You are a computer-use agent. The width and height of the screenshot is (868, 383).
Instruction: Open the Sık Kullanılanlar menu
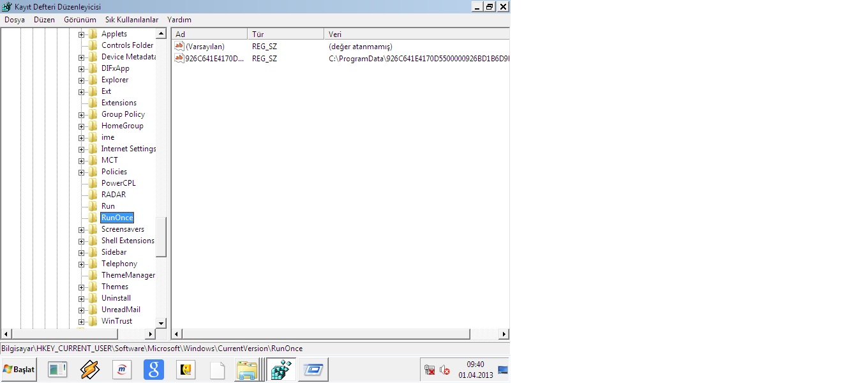click(131, 20)
